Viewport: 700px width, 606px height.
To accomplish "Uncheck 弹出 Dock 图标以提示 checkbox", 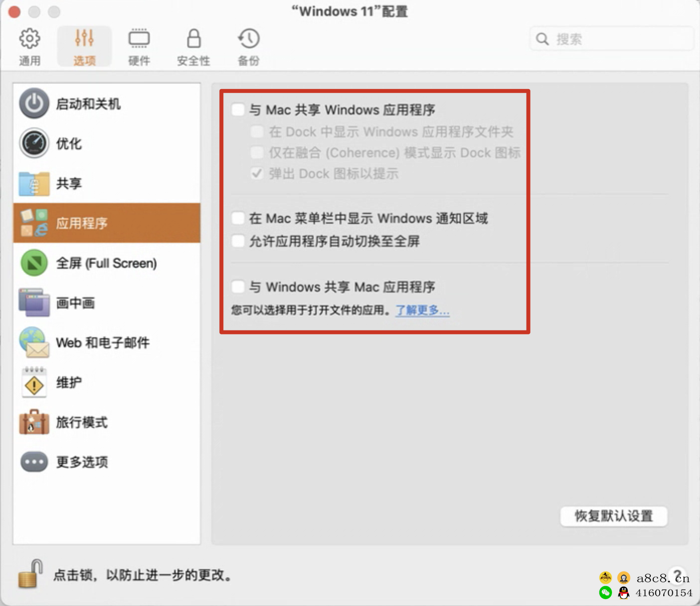I will tap(257, 173).
